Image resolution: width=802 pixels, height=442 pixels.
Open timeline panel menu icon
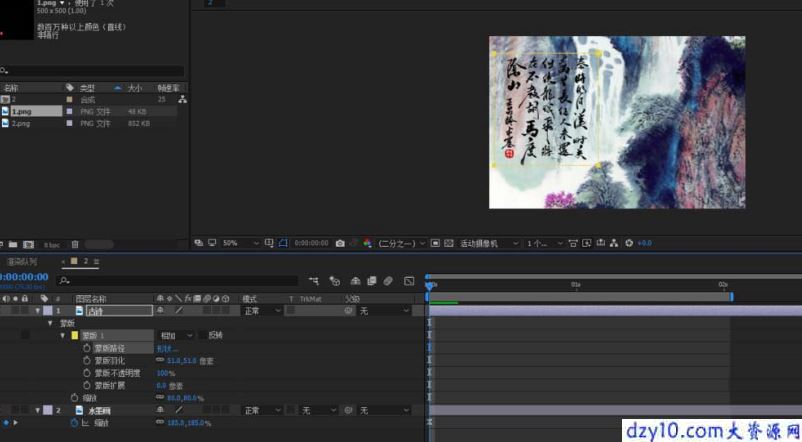(x=97, y=261)
